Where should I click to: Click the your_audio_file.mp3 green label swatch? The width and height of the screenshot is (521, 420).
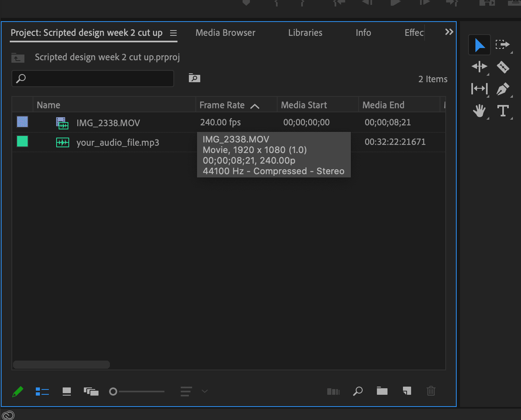coord(22,141)
